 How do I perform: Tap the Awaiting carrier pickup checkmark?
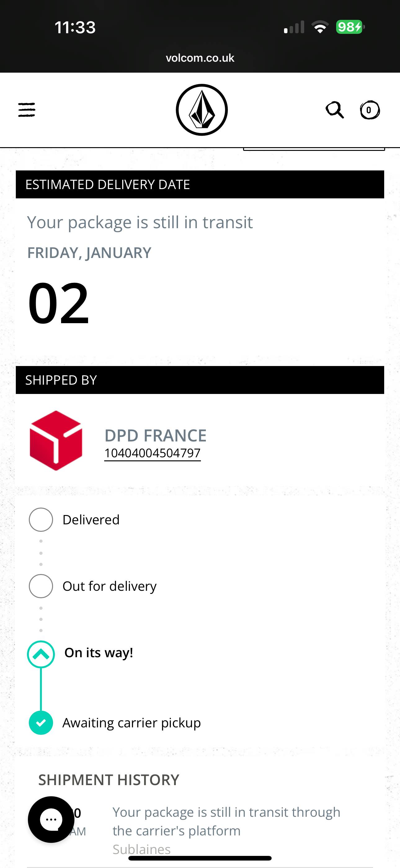pyautogui.click(x=41, y=722)
